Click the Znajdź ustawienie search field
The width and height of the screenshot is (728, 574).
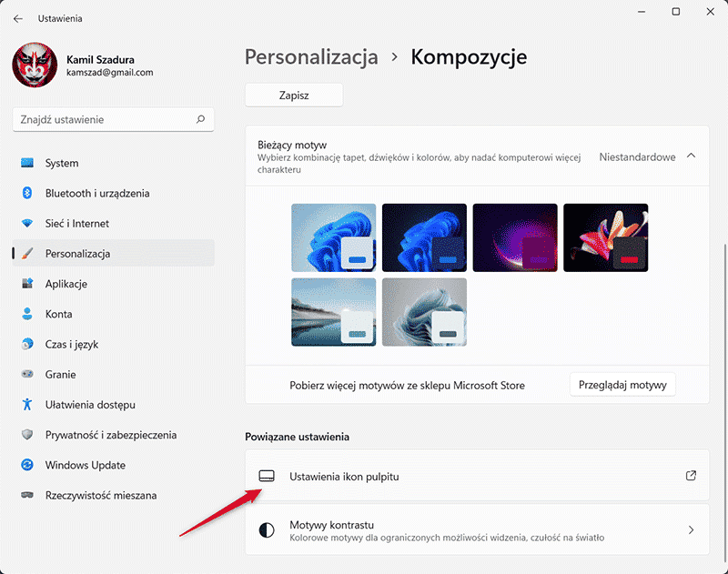tap(113, 119)
